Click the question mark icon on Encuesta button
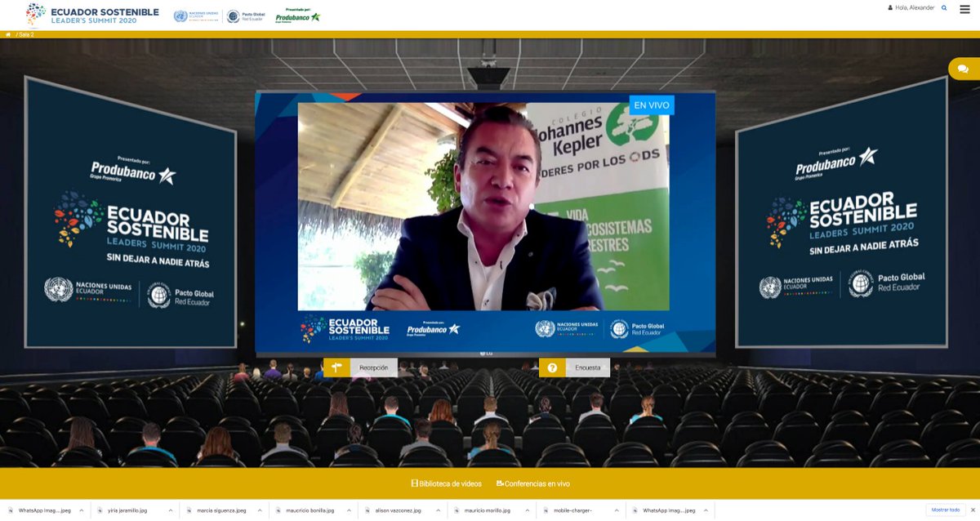The image size is (980, 521). (x=552, y=367)
